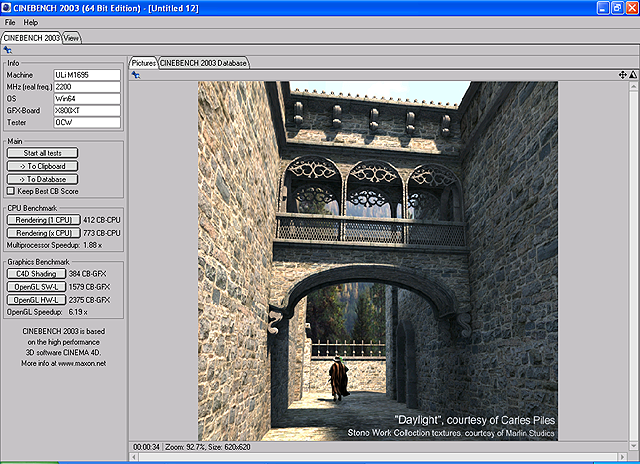The height and width of the screenshot is (464, 640).
Task: Switch to the View tab
Action: pyautogui.click(x=71, y=38)
